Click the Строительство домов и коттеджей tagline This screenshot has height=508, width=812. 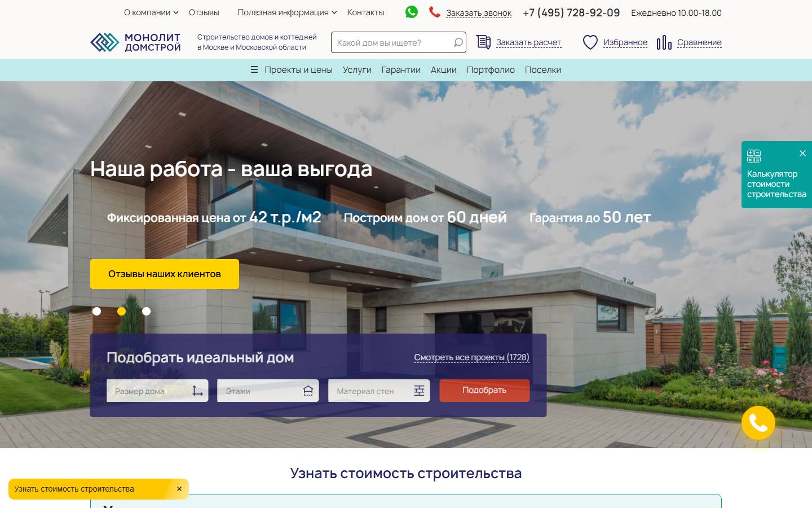click(x=257, y=42)
